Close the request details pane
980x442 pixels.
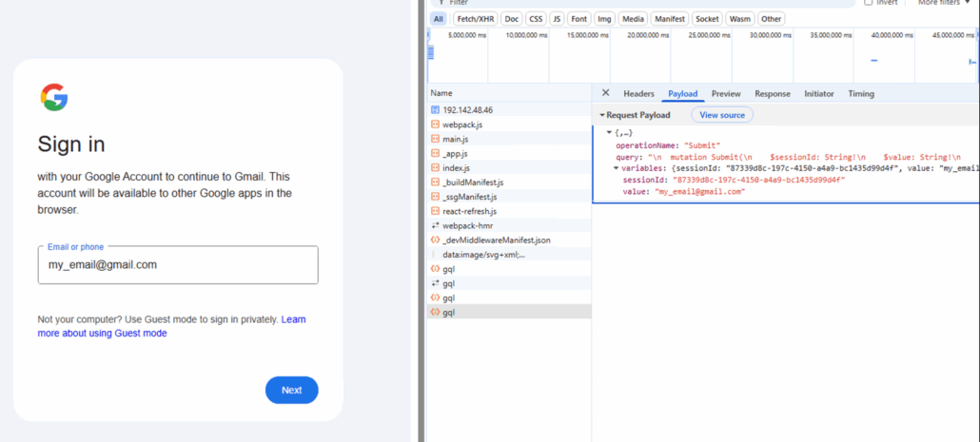coord(605,93)
